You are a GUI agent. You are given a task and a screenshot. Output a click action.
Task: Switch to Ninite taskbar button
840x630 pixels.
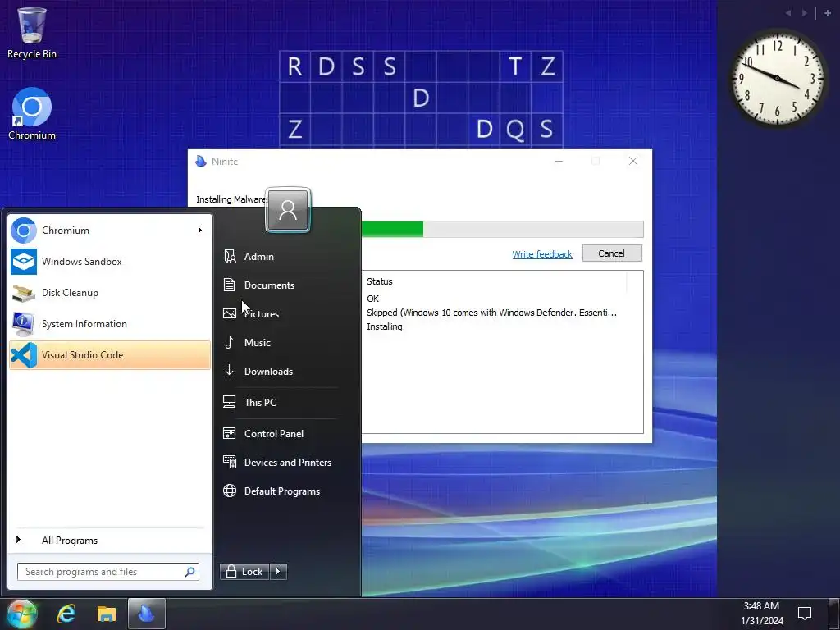pyautogui.click(x=146, y=614)
